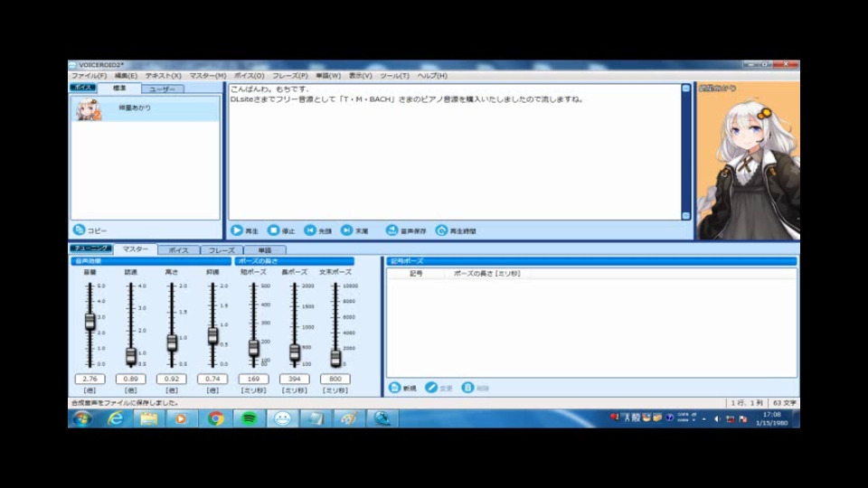This screenshot has width=868, height=488.
Task: Click the 話速 speed slider handle
Action: point(130,356)
